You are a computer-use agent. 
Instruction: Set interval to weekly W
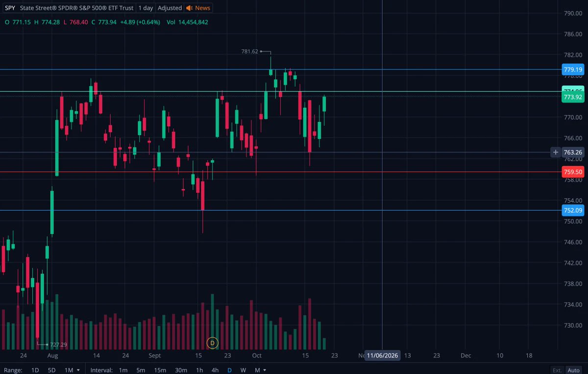coord(243,370)
